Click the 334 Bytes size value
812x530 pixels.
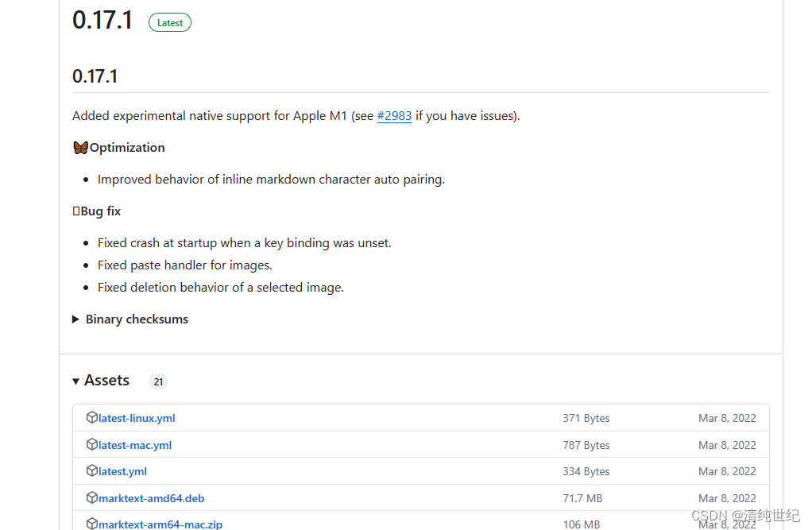point(586,471)
